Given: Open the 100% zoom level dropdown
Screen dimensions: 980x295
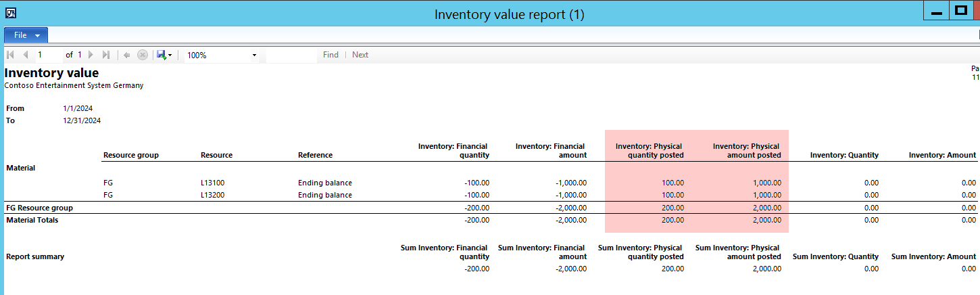Looking at the screenshot, I should [x=222, y=55].
